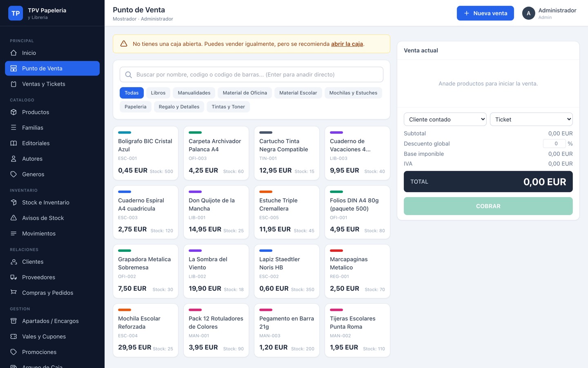Open the Cliente contado dropdown
The width and height of the screenshot is (588, 368).
[445, 119]
